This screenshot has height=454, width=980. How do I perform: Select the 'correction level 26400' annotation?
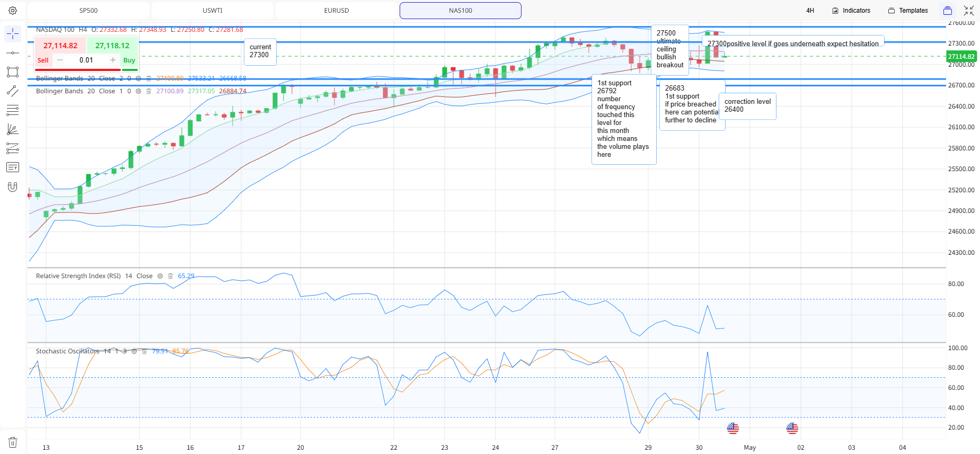pyautogui.click(x=747, y=106)
